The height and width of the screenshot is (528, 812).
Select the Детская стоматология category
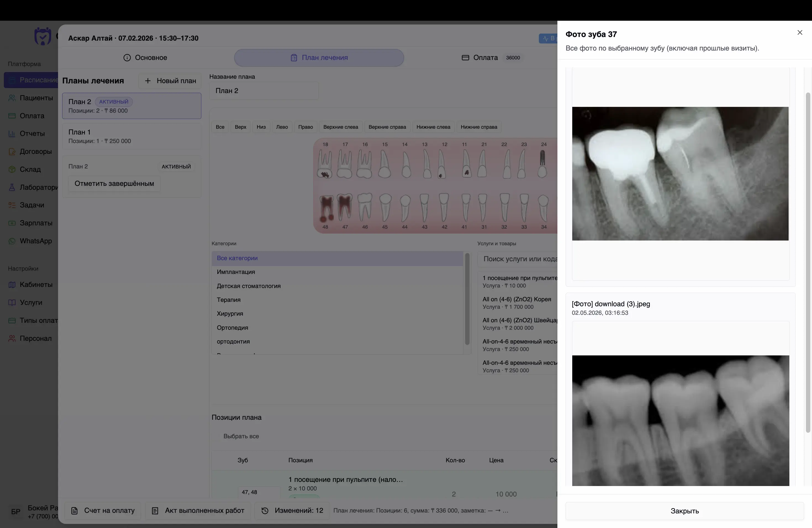[x=337, y=286]
